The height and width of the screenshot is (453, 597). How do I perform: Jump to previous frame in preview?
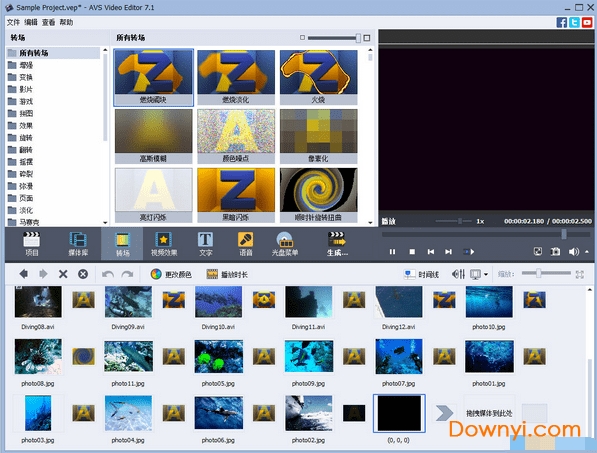[x=431, y=252]
